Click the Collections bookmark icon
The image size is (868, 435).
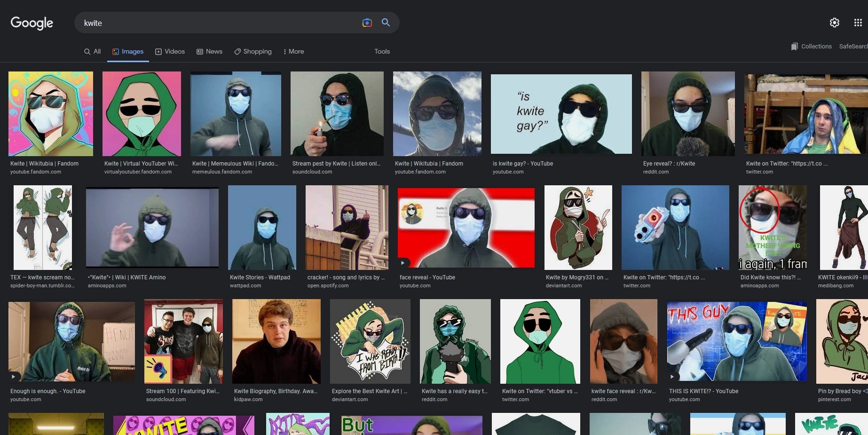794,47
